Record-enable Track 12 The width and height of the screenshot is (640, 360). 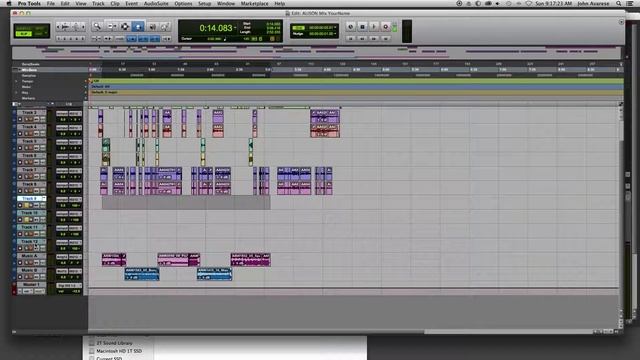(x=20, y=248)
